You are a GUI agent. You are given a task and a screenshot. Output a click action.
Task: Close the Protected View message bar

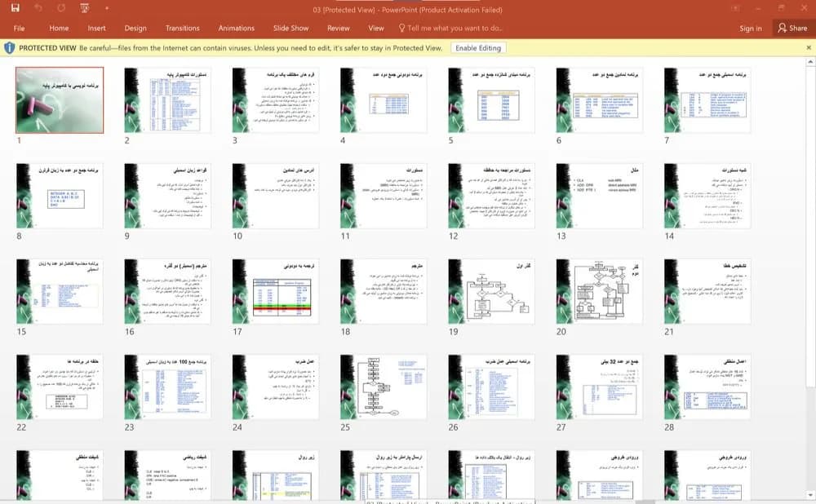pos(809,48)
